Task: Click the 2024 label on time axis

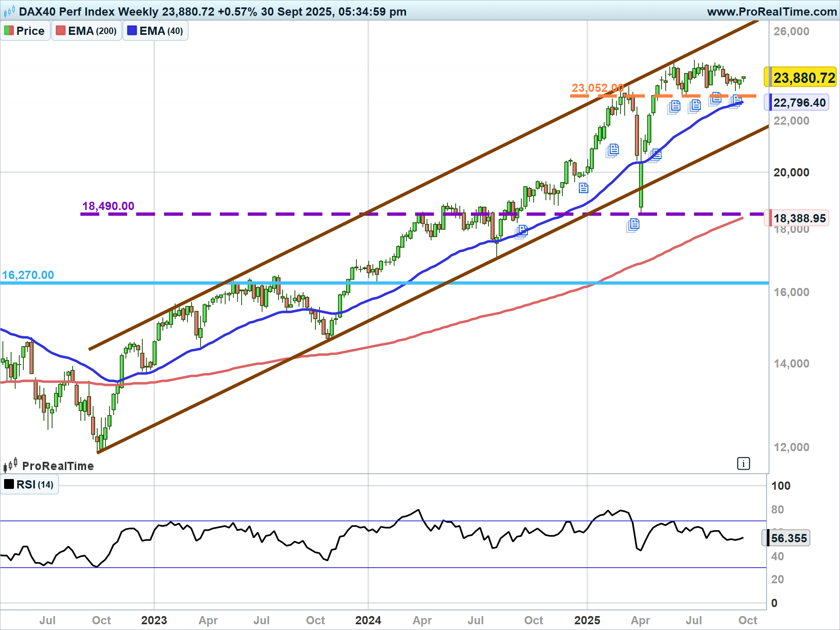Action: coord(368,620)
